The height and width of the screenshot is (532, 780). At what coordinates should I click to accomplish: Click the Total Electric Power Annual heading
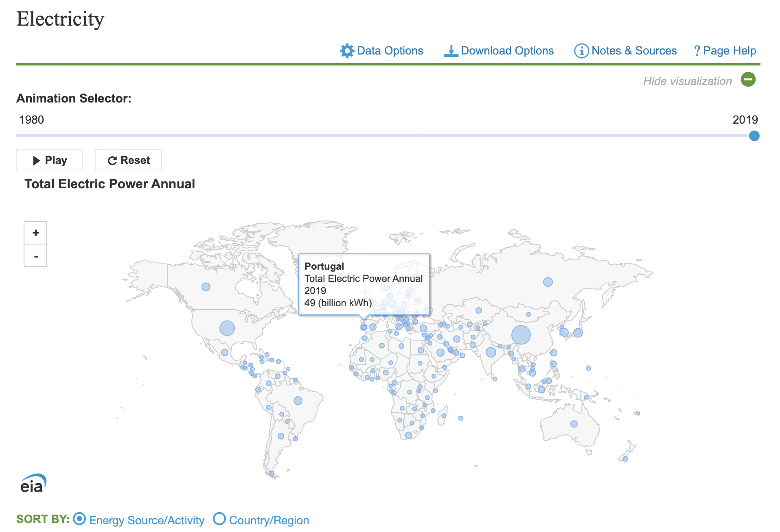pos(110,184)
